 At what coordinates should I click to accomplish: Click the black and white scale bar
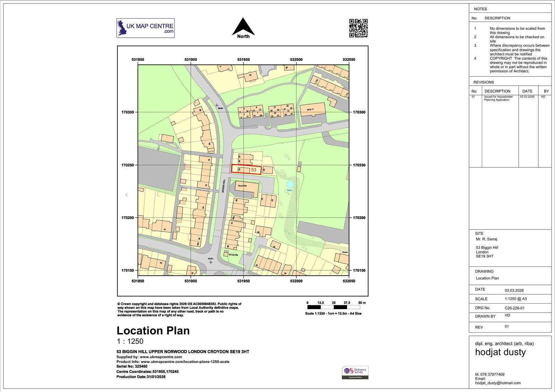tap(334, 307)
